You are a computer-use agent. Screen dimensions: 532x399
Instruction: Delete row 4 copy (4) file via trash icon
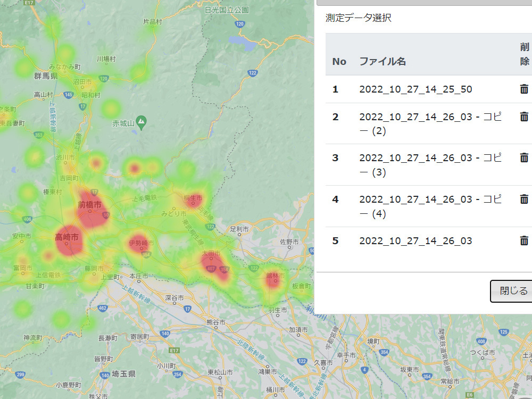point(524,199)
